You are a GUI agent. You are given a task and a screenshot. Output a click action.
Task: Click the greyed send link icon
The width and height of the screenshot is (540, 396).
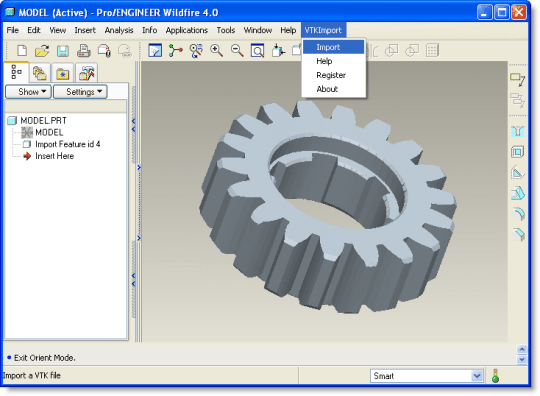tap(125, 51)
